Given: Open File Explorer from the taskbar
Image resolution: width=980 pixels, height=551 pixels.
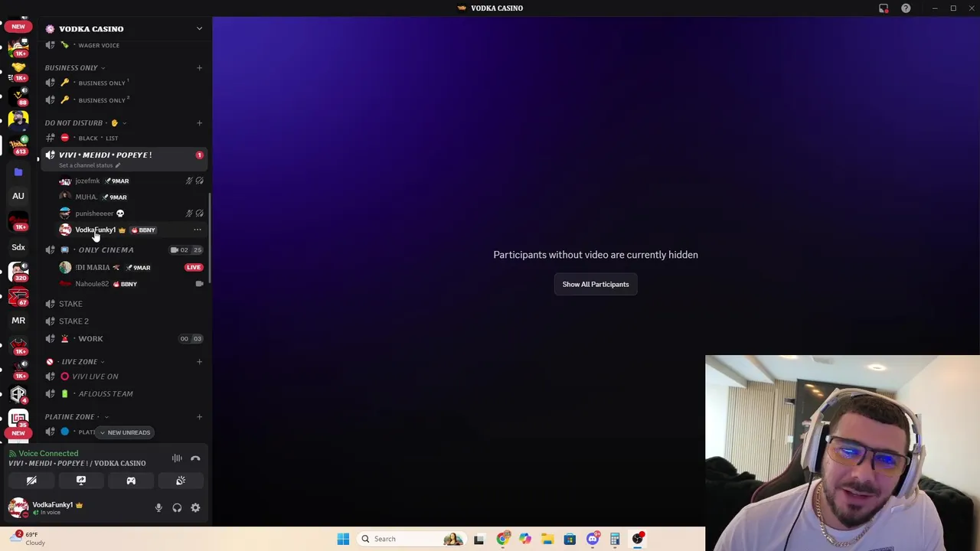Looking at the screenshot, I should (547, 539).
